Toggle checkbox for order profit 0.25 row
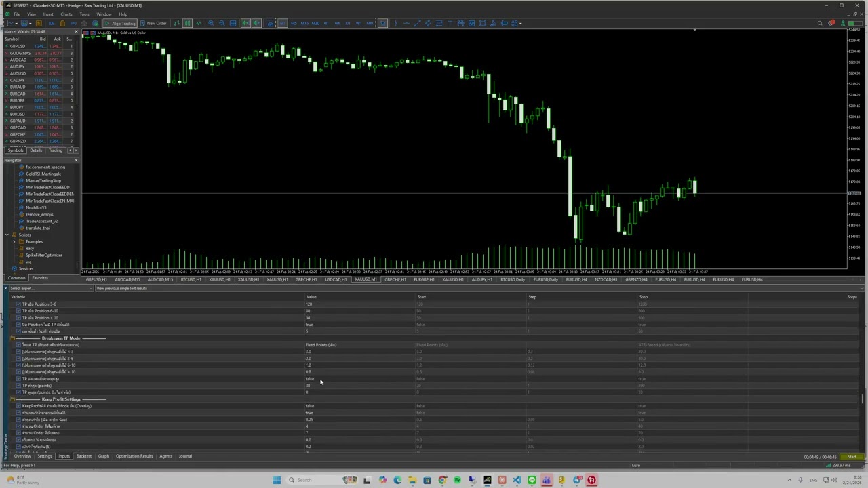 [x=18, y=420]
